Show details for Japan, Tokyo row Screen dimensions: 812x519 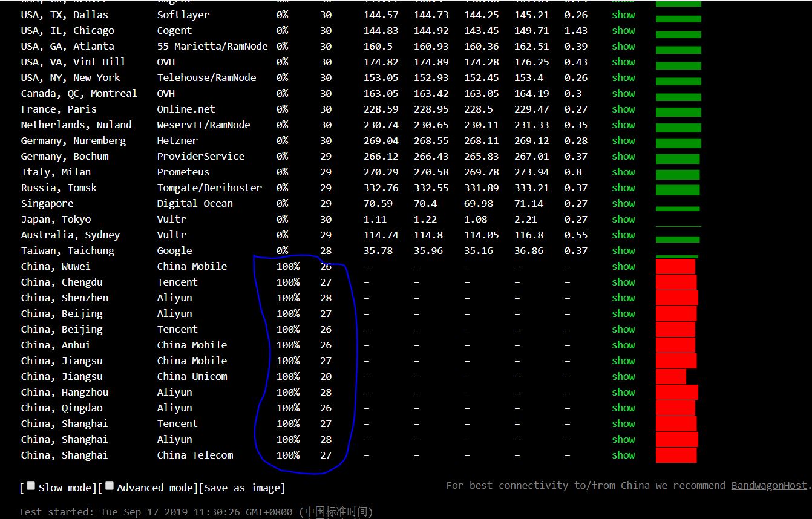coord(623,219)
